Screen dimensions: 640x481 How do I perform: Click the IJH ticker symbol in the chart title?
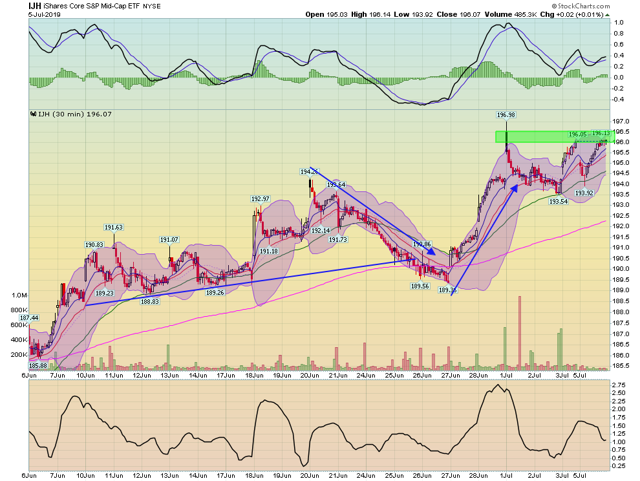click(34, 6)
